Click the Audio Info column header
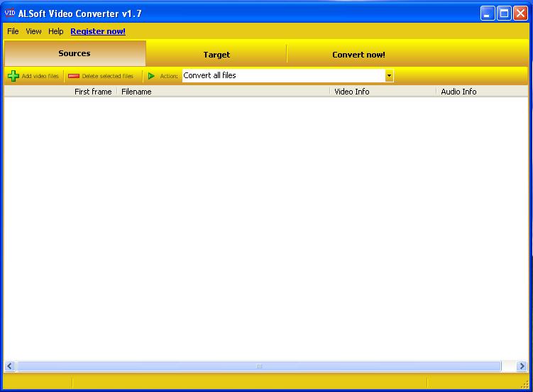Screen dimensions: 533x392 coord(482,92)
